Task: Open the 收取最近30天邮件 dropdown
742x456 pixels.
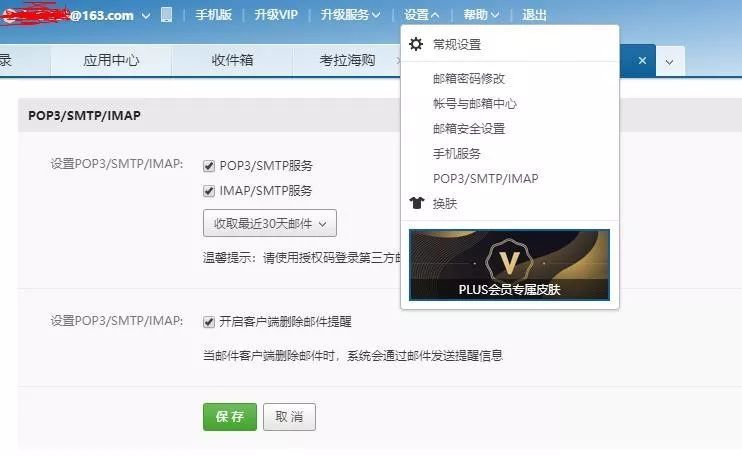Action: (x=270, y=223)
